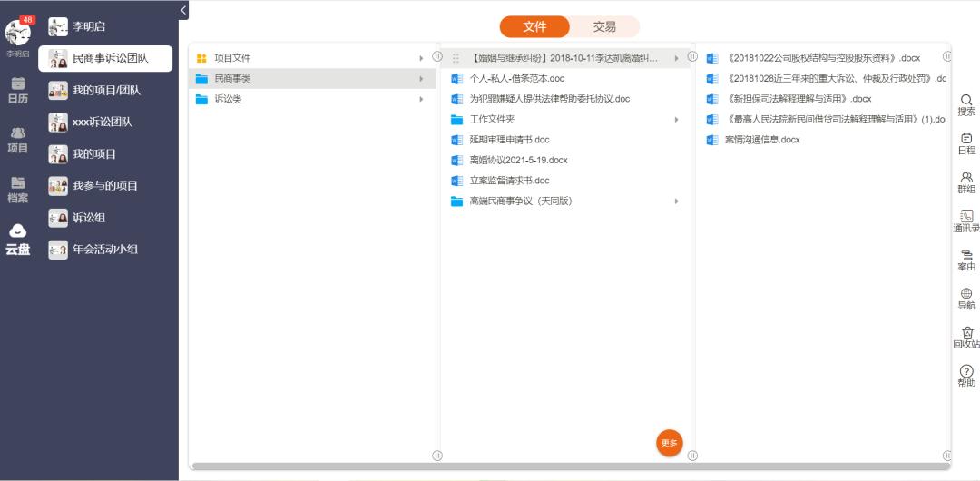980x481 pixels.
Task: Expand arrow next to 民商事类
Action: (x=421, y=79)
